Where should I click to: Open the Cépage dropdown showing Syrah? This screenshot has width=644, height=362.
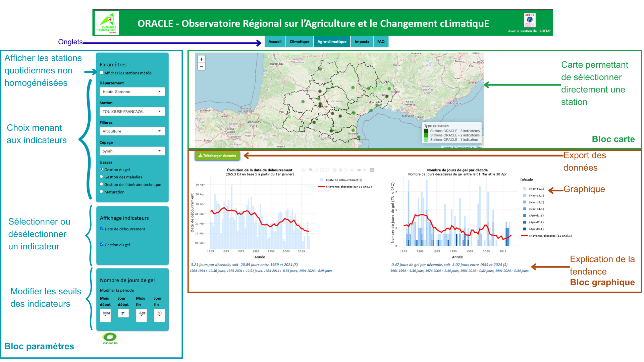point(132,151)
